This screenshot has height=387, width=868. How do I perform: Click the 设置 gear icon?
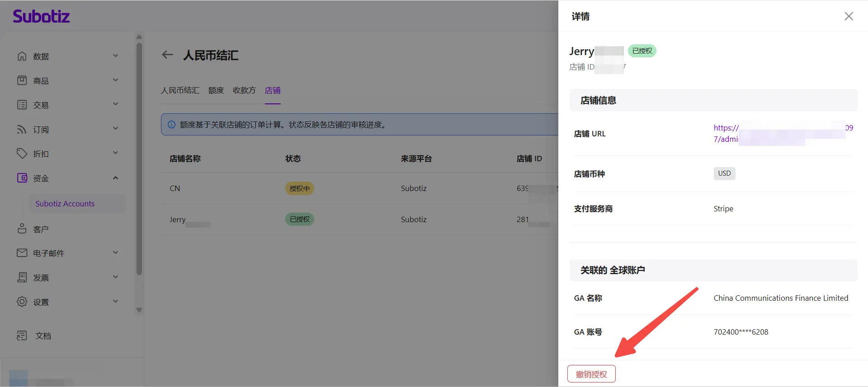[x=22, y=302]
